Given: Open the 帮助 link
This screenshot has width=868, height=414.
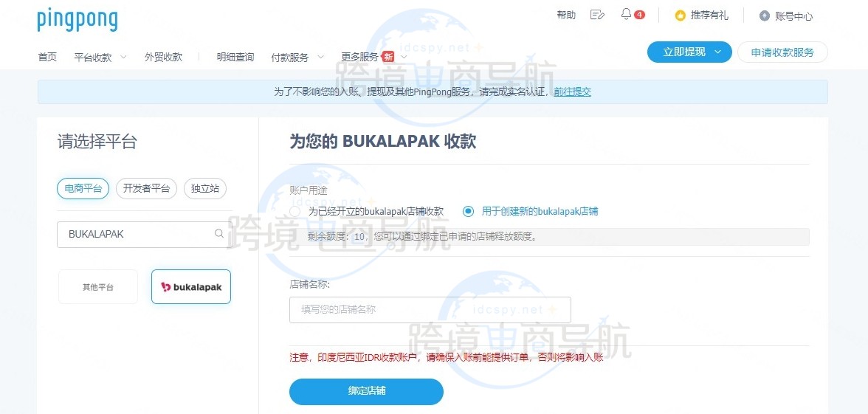Looking at the screenshot, I should click(x=566, y=15).
